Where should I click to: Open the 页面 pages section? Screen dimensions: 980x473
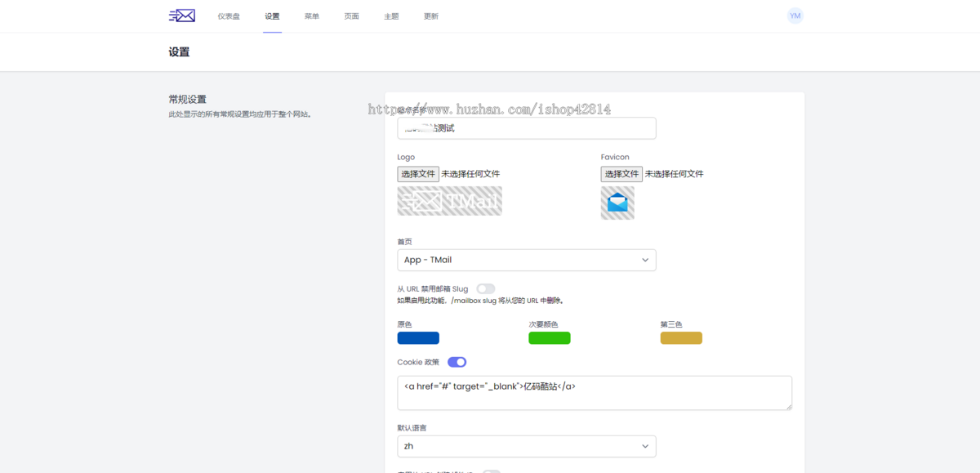(x=351, y=16)
